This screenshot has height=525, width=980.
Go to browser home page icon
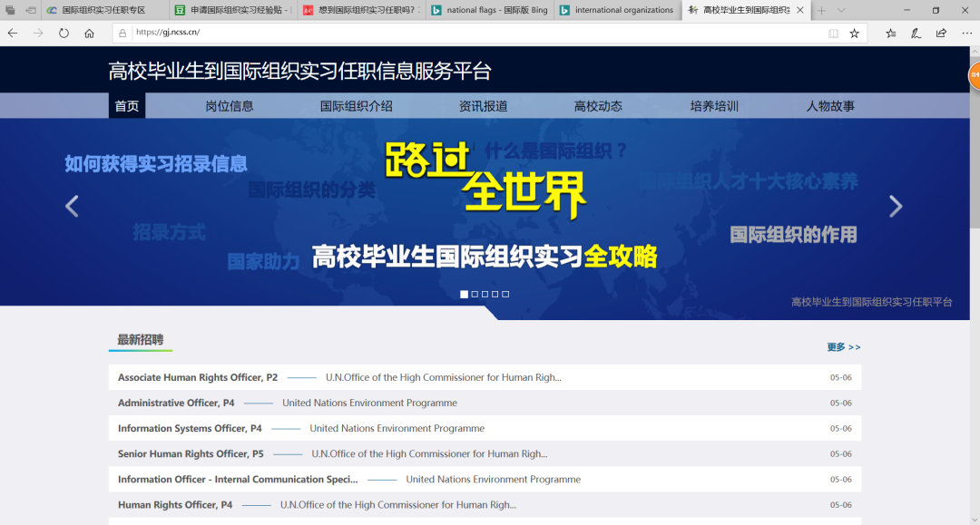click(89, 33)
